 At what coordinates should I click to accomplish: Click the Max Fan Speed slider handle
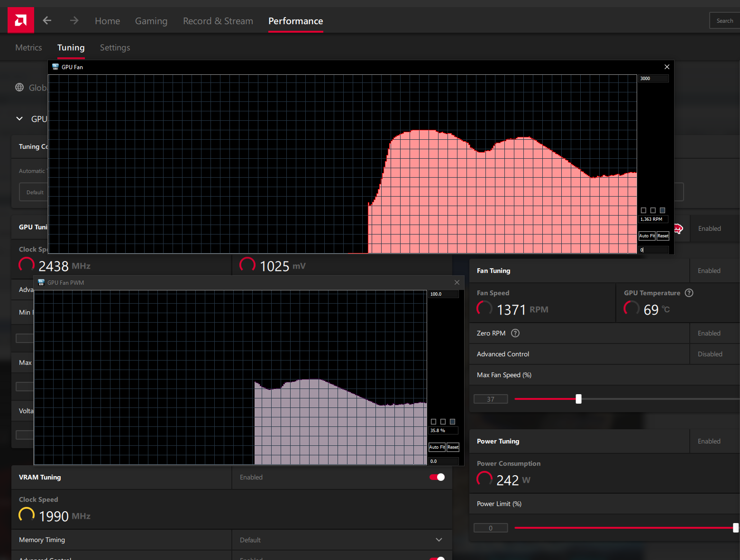pos(578,399)
